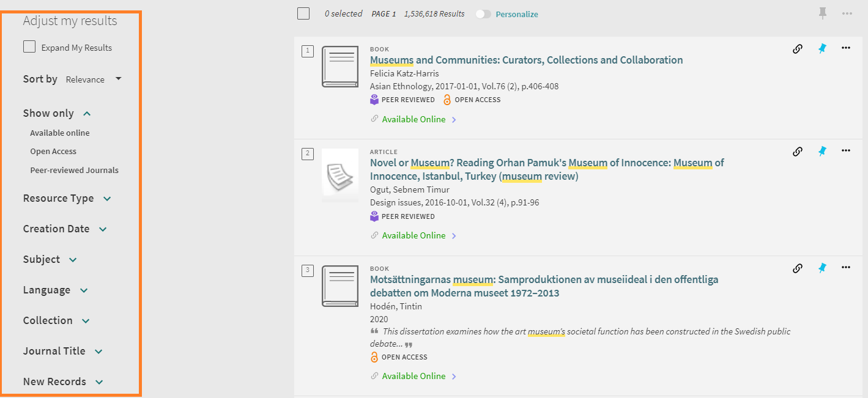868x398 pixels.
Task: Expand the Resource Type filter
Action: point(67,198)
